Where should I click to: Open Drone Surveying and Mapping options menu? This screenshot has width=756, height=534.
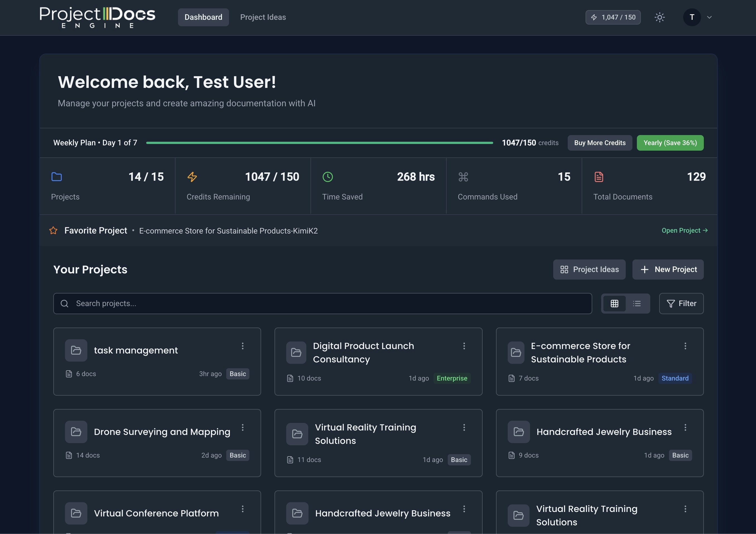(x=243, y=427)
